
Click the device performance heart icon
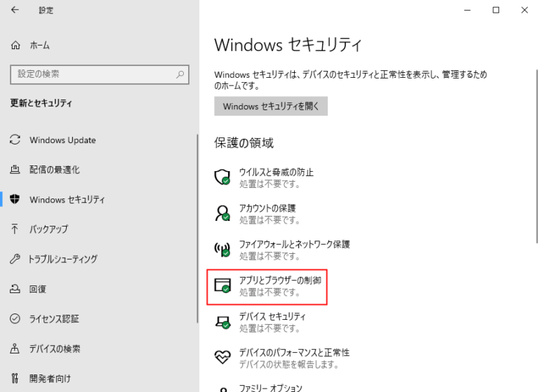[x=222, y=357]
